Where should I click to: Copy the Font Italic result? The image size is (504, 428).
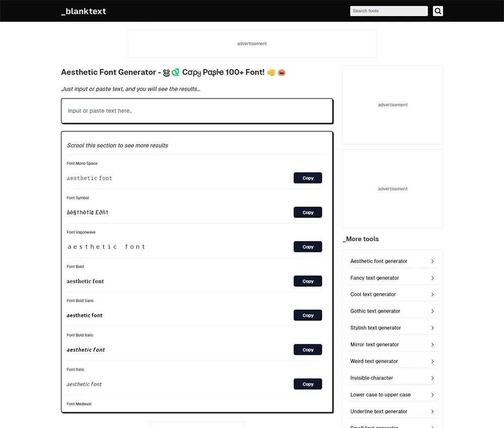coord(307,384)
